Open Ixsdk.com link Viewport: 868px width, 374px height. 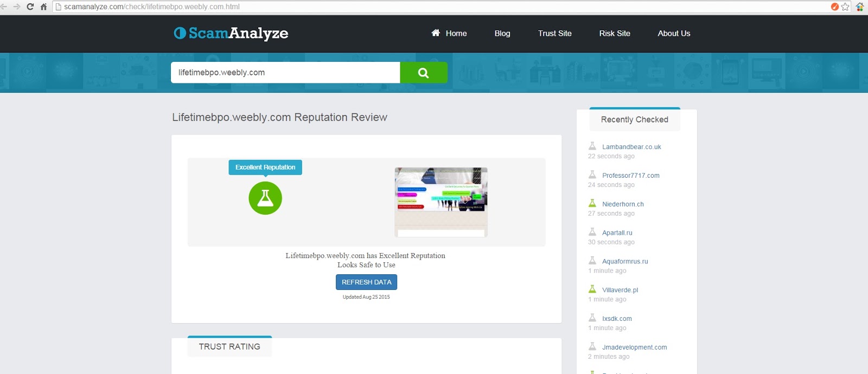point(617,319)
